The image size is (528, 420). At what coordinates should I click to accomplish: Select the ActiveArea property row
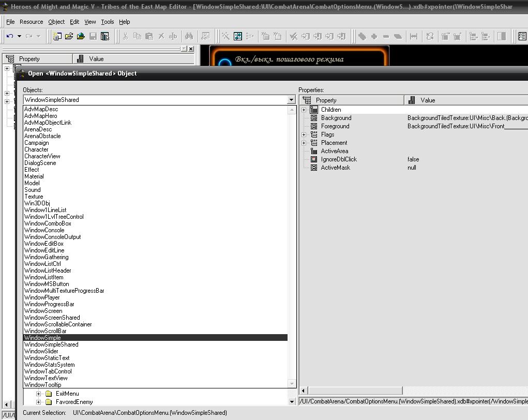coord(414,151)
